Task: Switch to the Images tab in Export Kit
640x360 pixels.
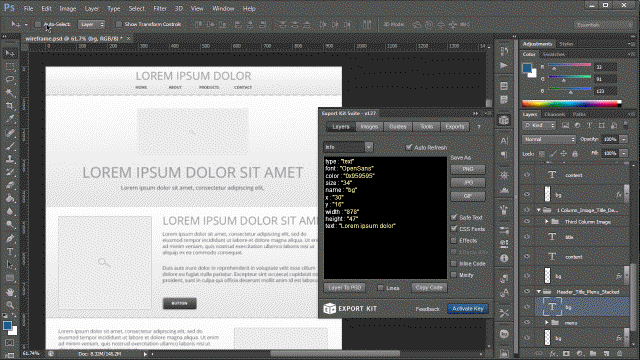Action: pyautogui.click(x=369, y=127)
